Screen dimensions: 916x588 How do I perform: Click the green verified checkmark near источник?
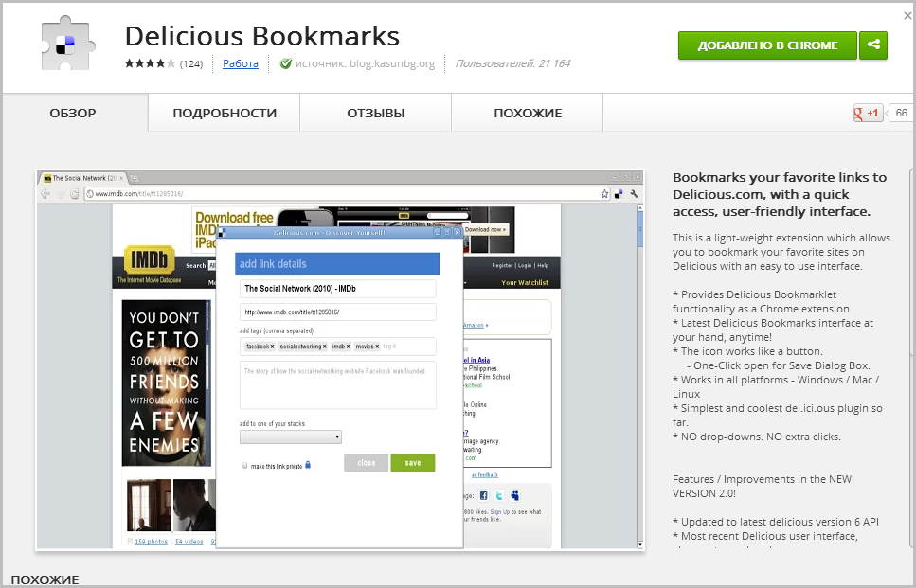[x=286, y=63]
